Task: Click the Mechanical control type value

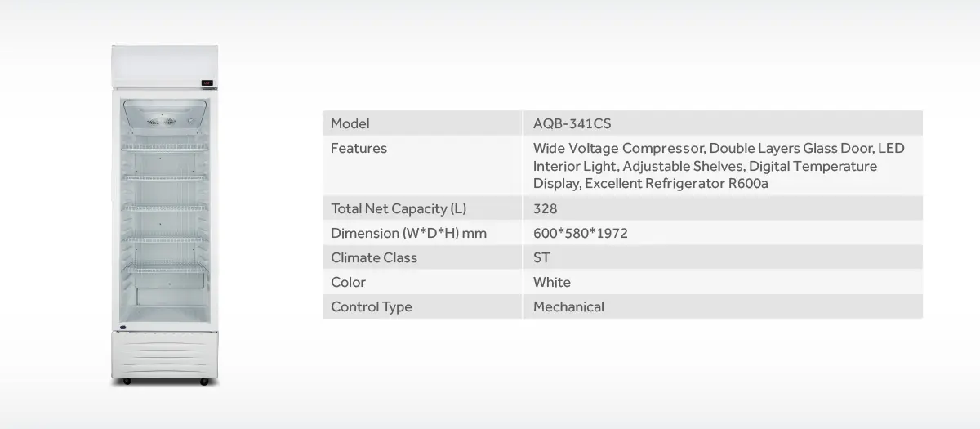Action: point(568,306)
